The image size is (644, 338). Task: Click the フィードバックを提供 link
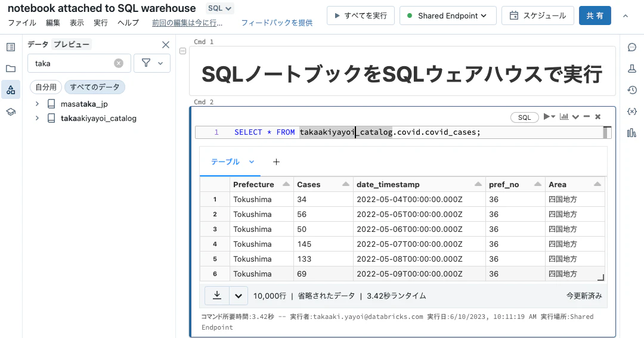(277, 23)
